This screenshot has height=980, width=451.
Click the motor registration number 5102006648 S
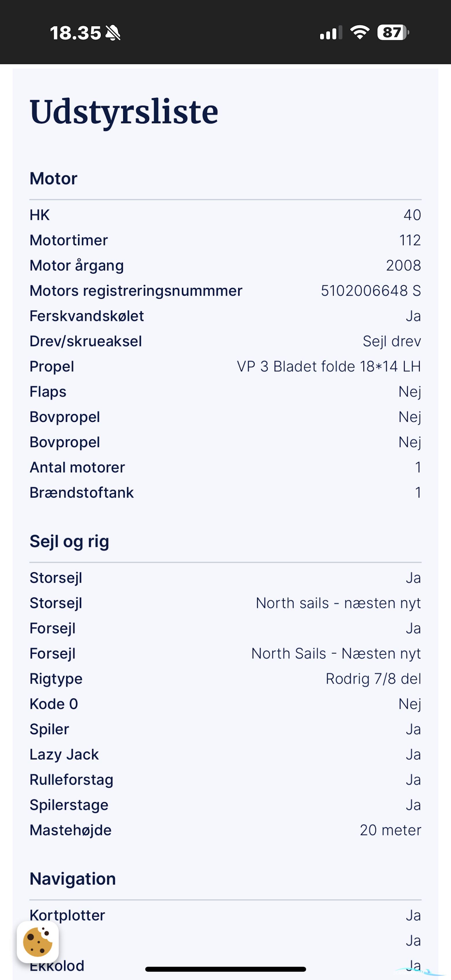pyautogui.click(x=371, y=291)
